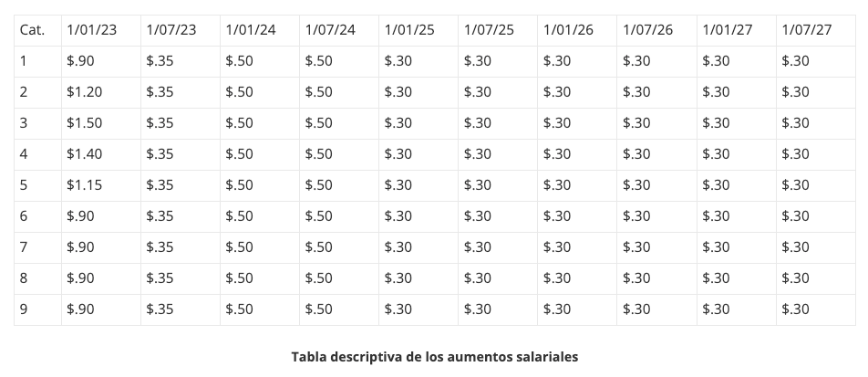Click the 1/01/24 date header
Screen dimensions: 868x377
tap(260, 30)
